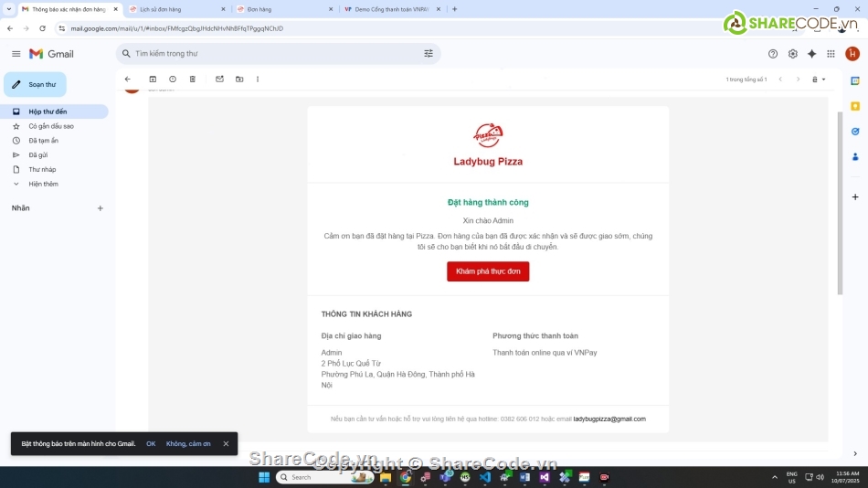Open Windows Start menu

pos(264,477)
